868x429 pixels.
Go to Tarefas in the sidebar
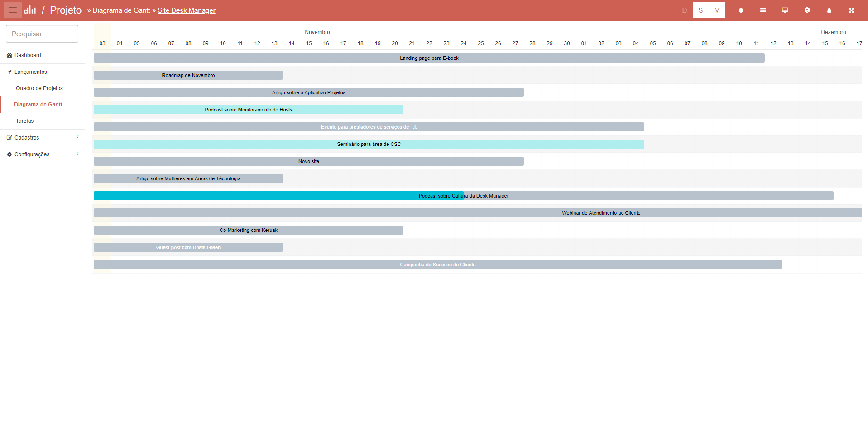click(25, 121)
